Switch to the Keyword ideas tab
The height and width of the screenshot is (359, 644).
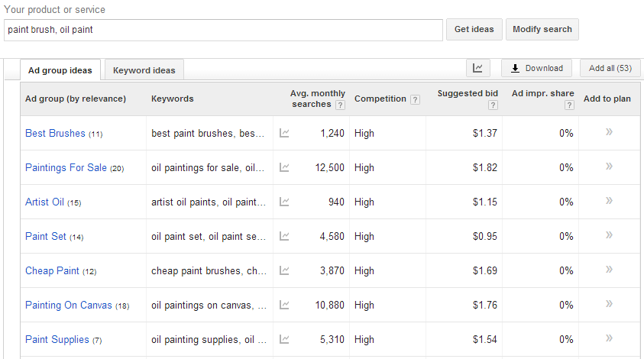[144, 70]
